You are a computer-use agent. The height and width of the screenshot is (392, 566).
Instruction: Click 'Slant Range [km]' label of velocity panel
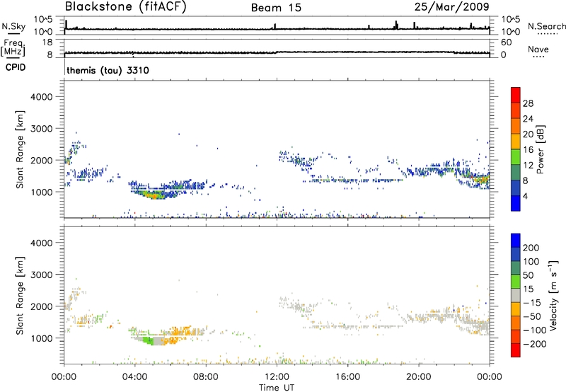[x=20, y=296]
